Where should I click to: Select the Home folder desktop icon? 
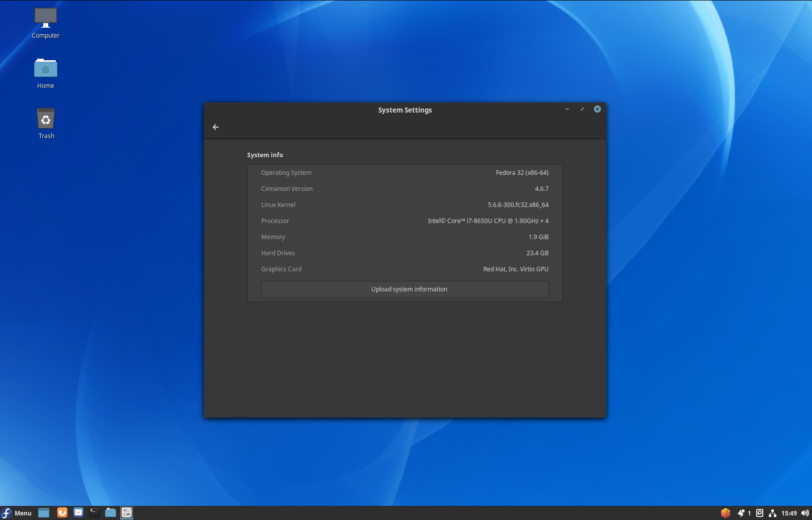click(x=46, y=74)
